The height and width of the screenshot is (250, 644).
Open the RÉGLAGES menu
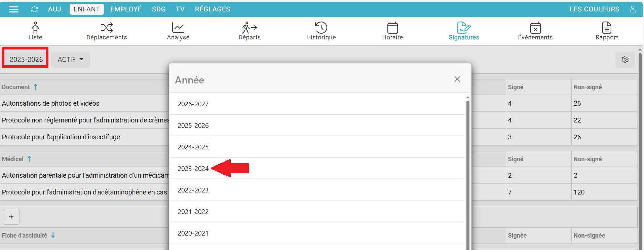(x=213, y=9)
